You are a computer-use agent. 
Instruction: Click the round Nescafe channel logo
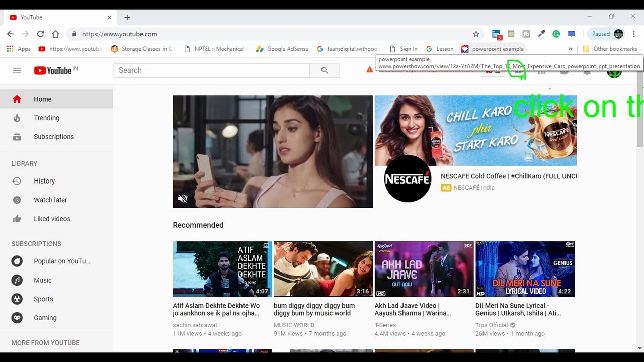pyautogui.click(x=408, y=178)
